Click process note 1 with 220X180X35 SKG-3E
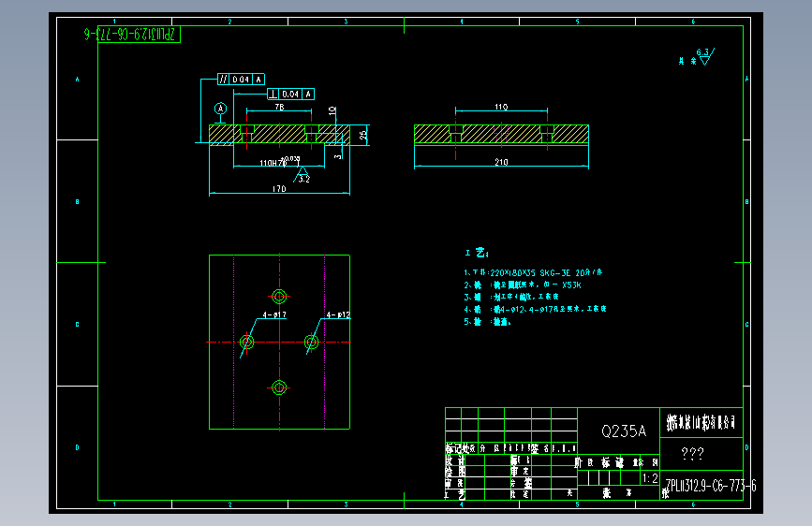The width and height of the screenshot is (812, 526). (x=533, y=272)
